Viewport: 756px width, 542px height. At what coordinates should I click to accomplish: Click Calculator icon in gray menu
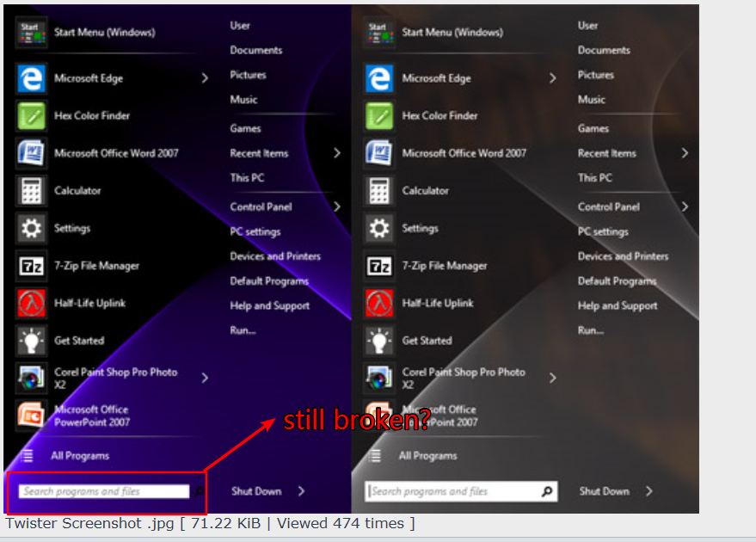pos(379,190)
